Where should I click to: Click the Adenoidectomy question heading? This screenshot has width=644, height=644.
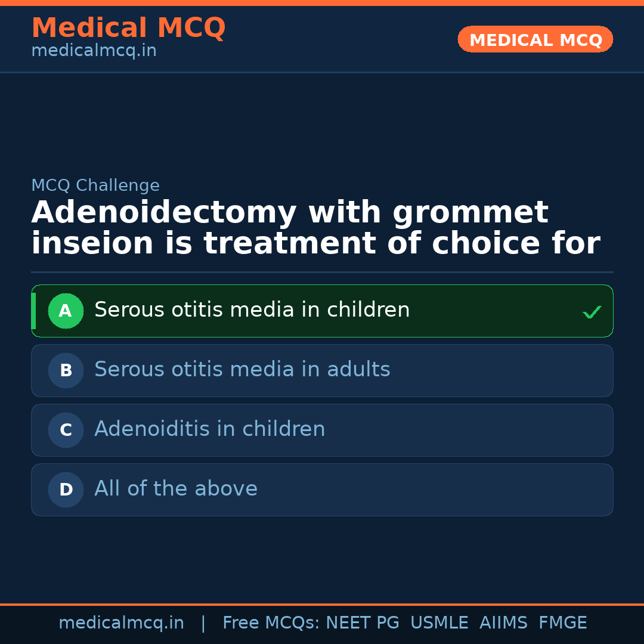(315, 228)
